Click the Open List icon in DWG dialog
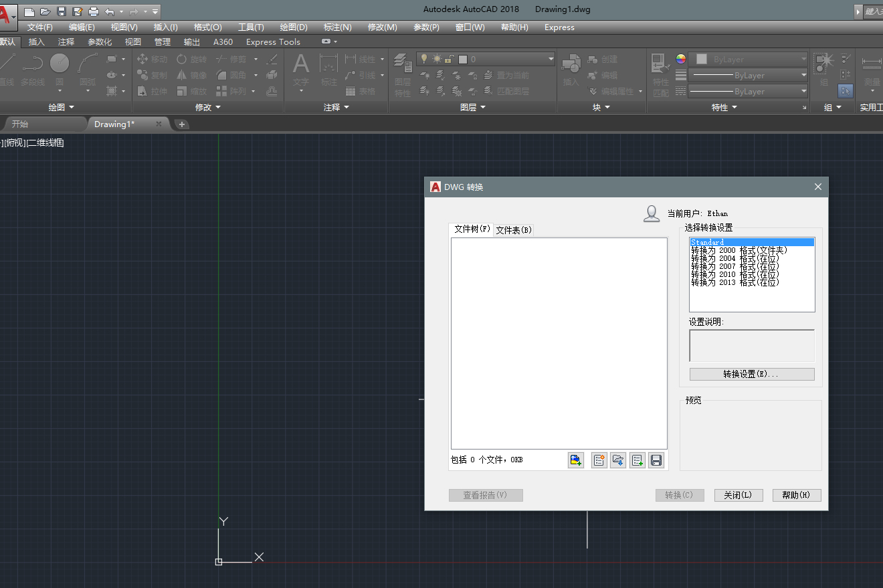 click(x=618, y=460)
